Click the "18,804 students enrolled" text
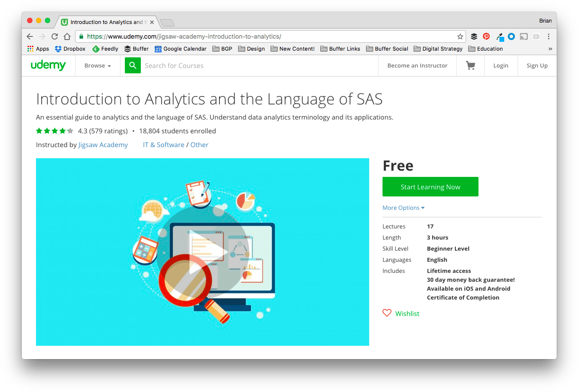 [x=177, y=131]
